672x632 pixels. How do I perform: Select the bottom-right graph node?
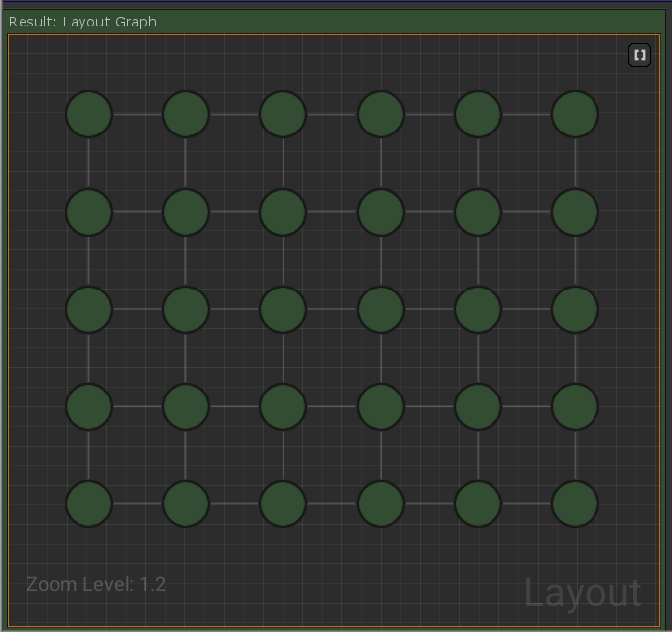575,503
